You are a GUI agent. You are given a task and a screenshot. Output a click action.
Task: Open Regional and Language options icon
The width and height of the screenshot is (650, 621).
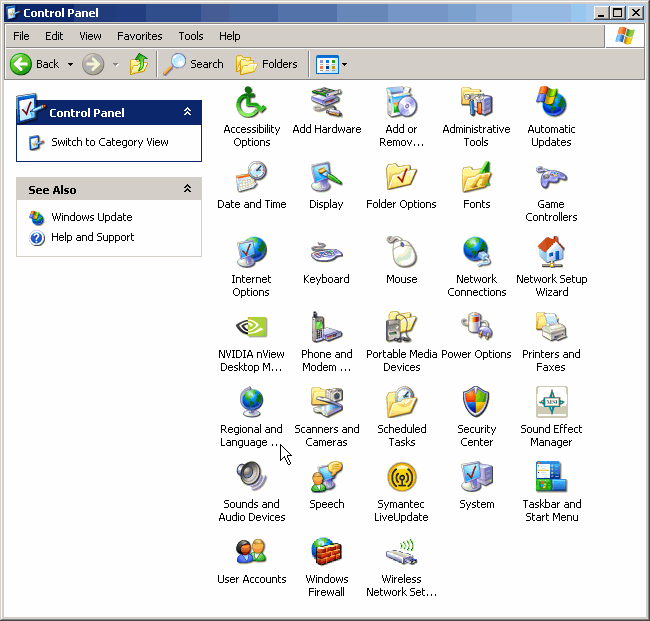tap(251, 402)
